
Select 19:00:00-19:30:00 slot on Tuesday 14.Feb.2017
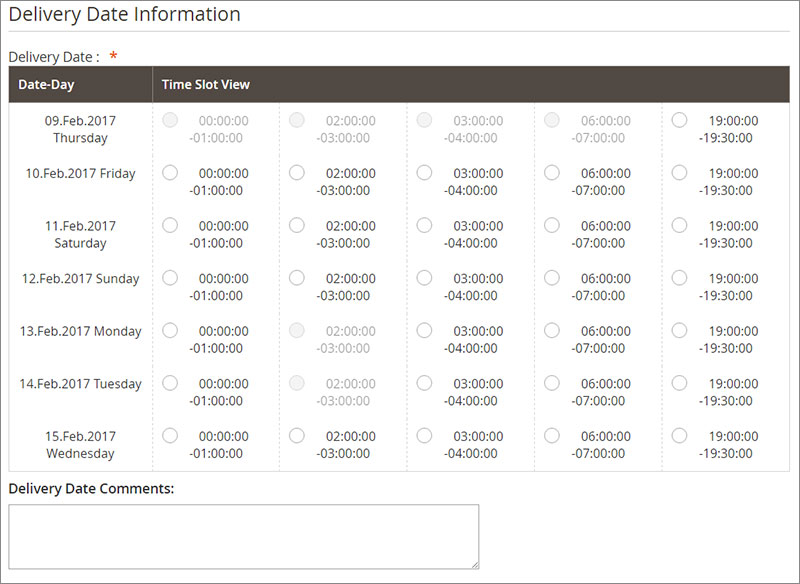point(679,383)
